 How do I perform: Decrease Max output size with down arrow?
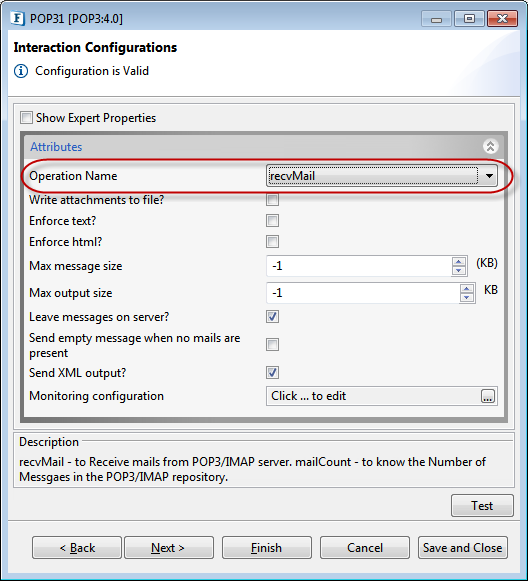click(x=466, y=298)
